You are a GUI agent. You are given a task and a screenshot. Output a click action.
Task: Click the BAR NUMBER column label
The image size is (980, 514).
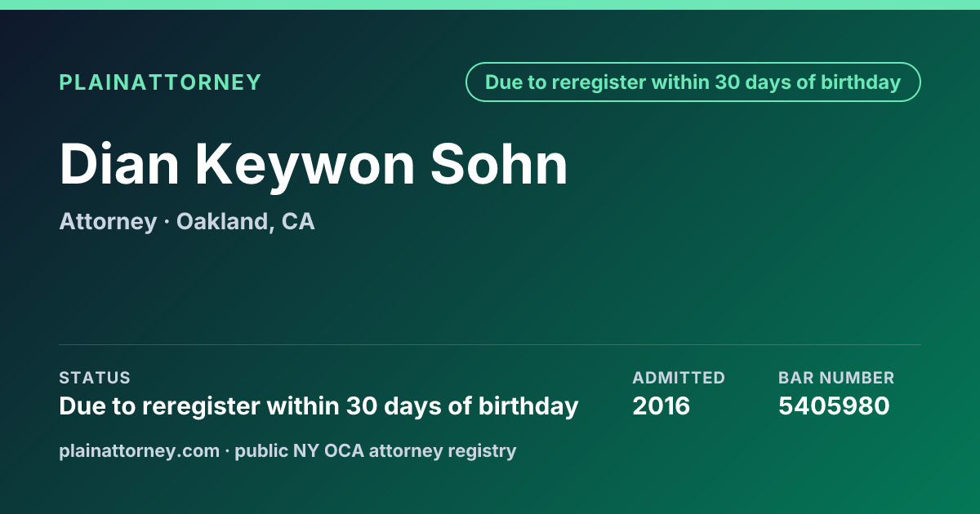coord(836,378)
